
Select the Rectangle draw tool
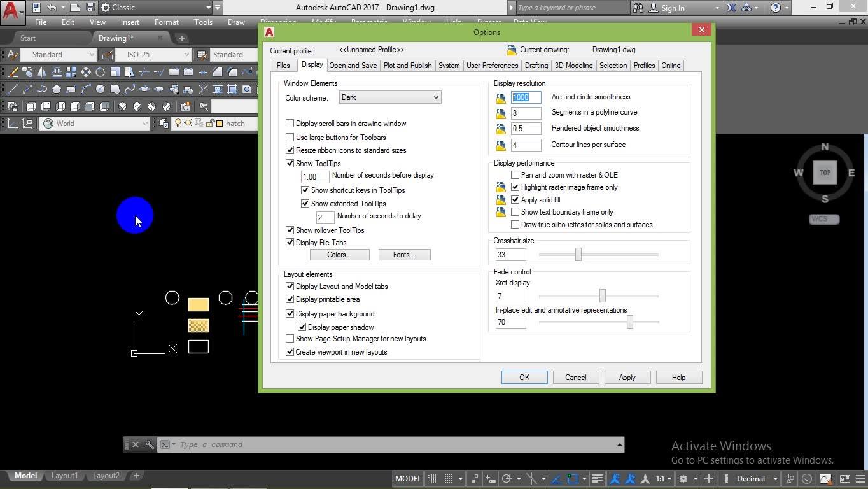point(71,89)
